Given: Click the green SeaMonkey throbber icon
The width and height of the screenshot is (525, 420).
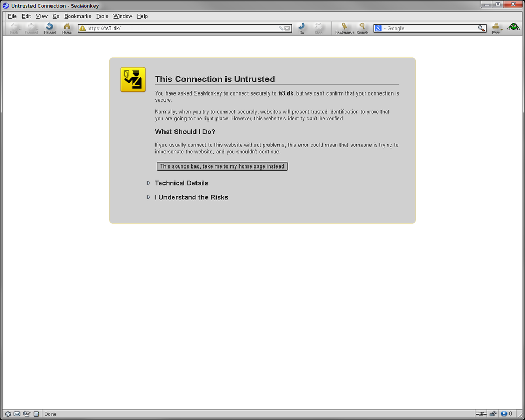Looking at the screenshot, I should click(x=513, y=27).
